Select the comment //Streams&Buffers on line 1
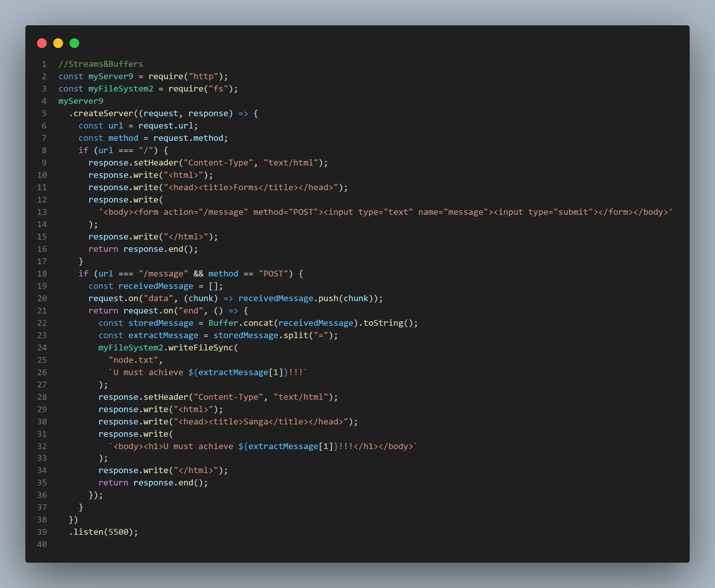The image size is (715, 588). tap(99, 64)
